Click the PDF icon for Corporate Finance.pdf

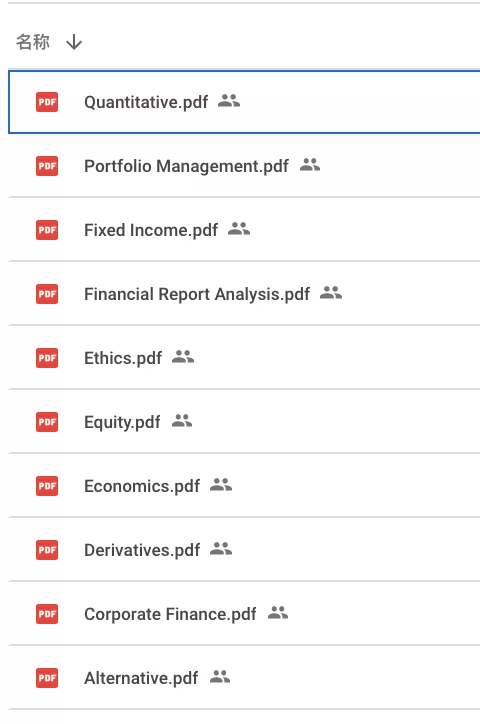47,614
